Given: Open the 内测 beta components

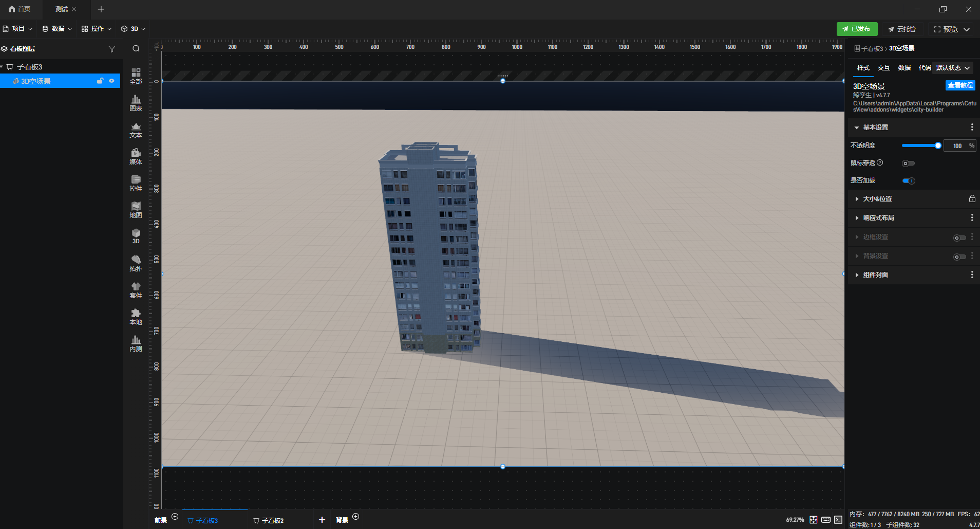Looking at the screenshot, I should coord(136,343).
